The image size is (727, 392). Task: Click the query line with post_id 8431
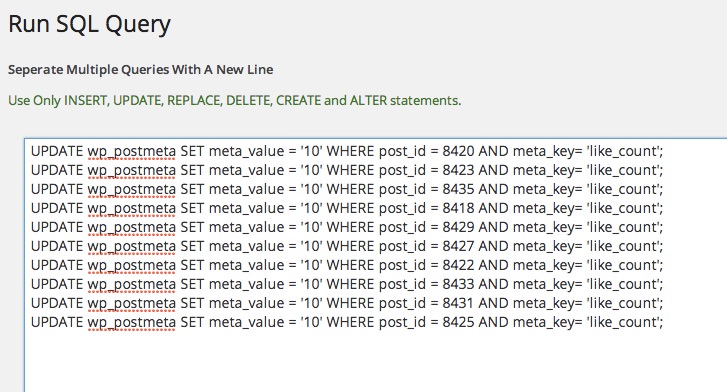click(347, 303)
